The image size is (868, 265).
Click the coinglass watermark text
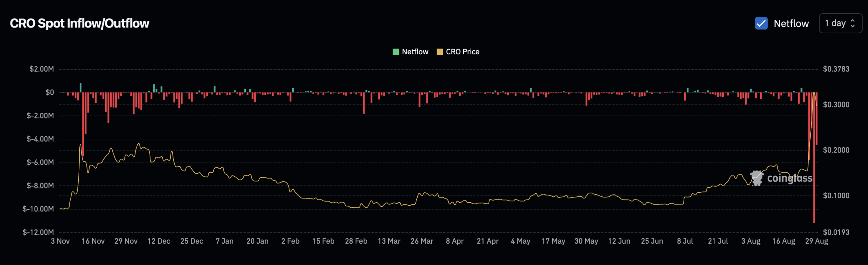pyautogui.click(x=789, y=178)
